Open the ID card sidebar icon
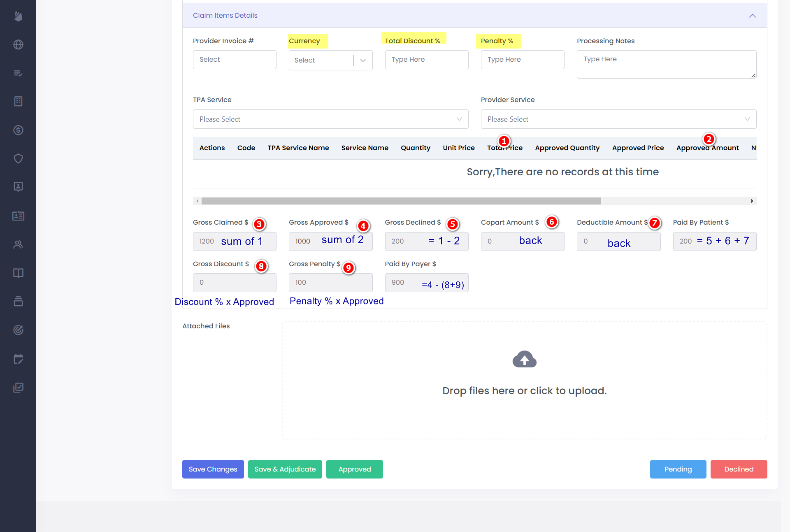The image size is (790, 532). [18, 216]
